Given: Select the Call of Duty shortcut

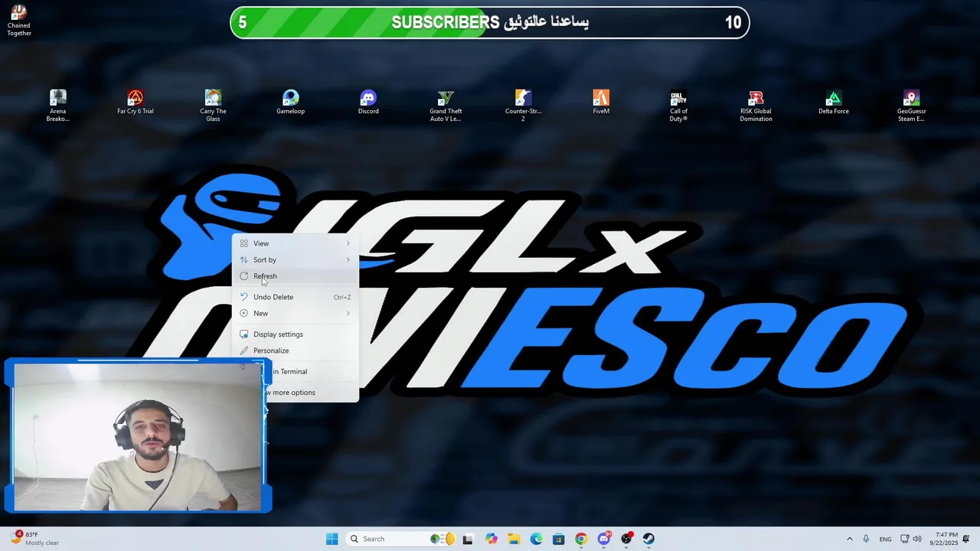Looking at the screenshot, I should (678, 106).
